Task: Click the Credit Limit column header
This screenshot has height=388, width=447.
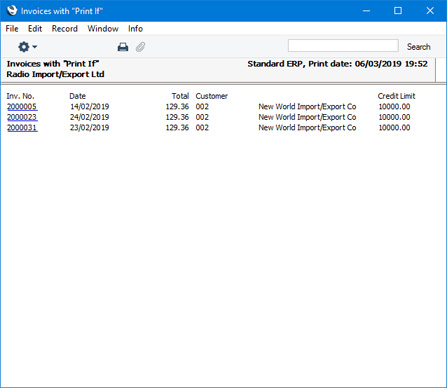Action: (396, 96)
